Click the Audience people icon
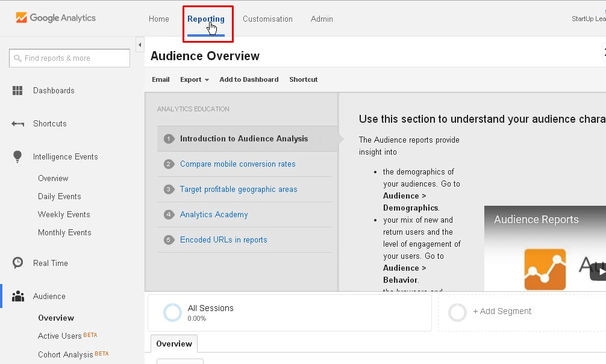606x364 pixels. click(x=18, y=297)
